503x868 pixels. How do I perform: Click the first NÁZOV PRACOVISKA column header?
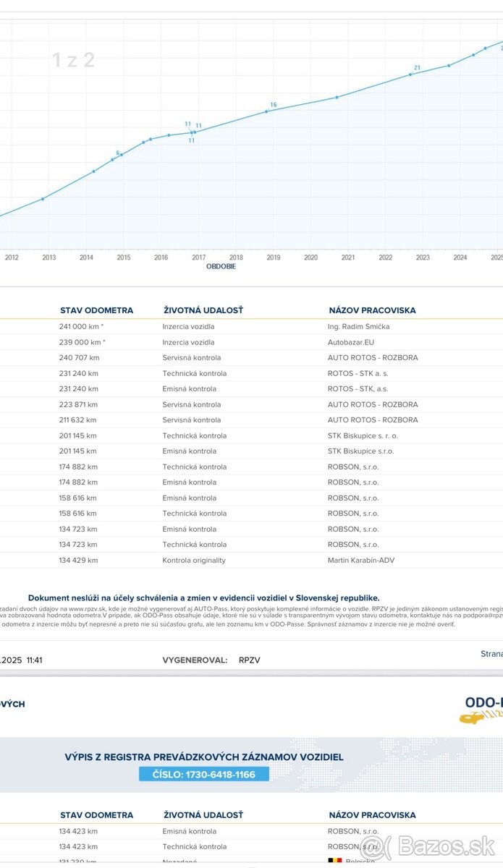click(x=372, y=310)
